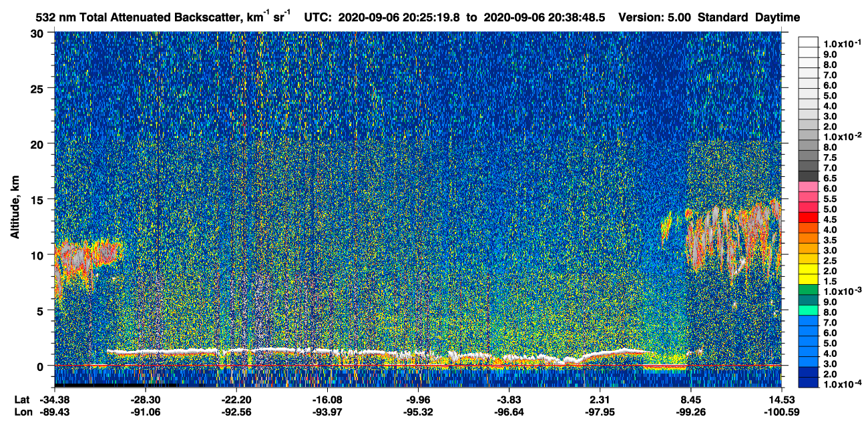Click the altitude tick label 10
The height and width of the screenshot is (445, 868).
pyautogui.click(x=37, y=254)
